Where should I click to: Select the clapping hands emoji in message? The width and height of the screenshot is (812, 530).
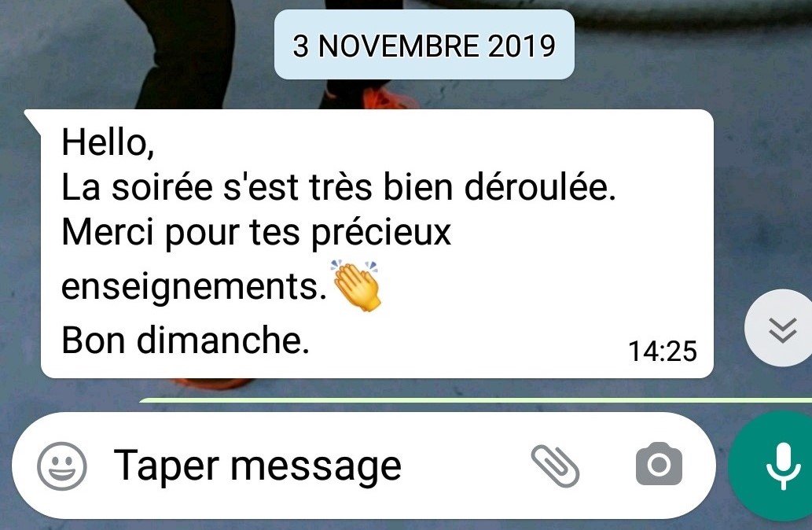point(356,286)
